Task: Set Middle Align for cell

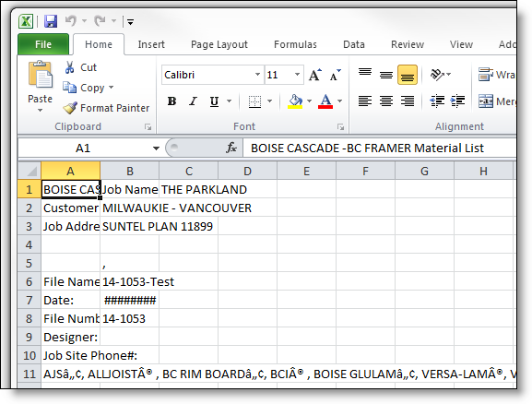Action: pos(386,75)
